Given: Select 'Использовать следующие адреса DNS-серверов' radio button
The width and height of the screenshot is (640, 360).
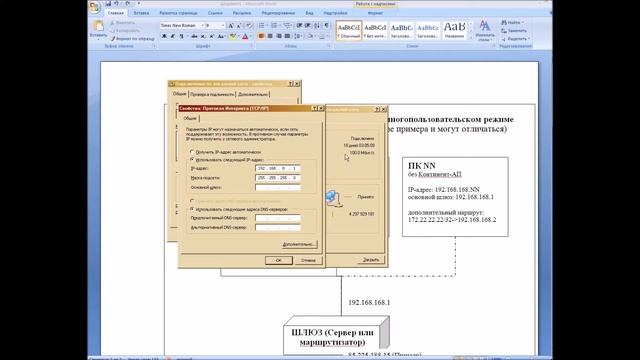Looking at the screenshot, I should (x=192, y=209).
